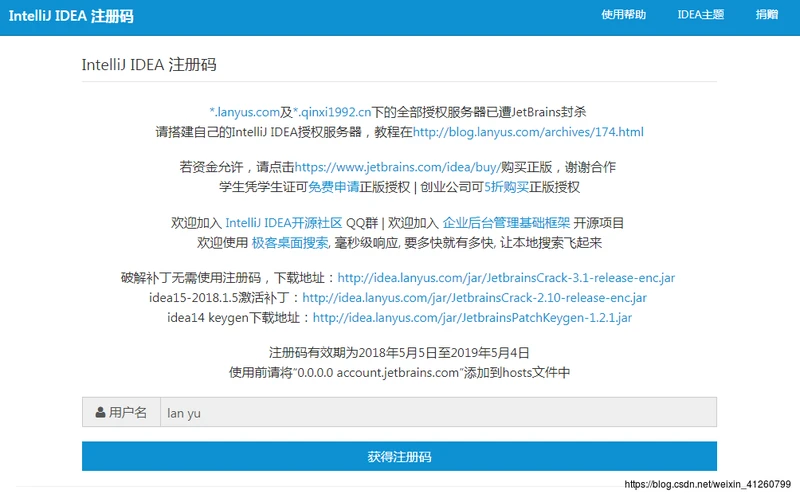800x498 pixels.
Task: Click the 极客桌面搜索 link
Action: (x=290, y=243)
